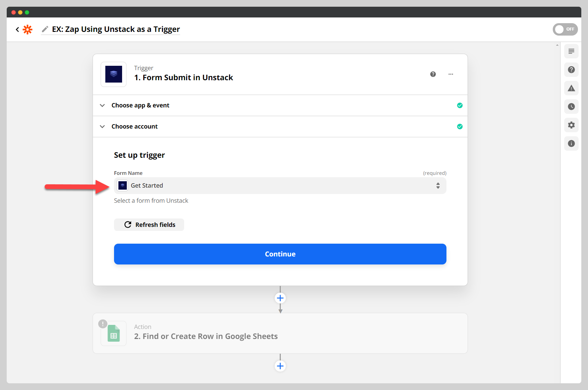View Zap warnings via the triangle icon

click(571, 88)
